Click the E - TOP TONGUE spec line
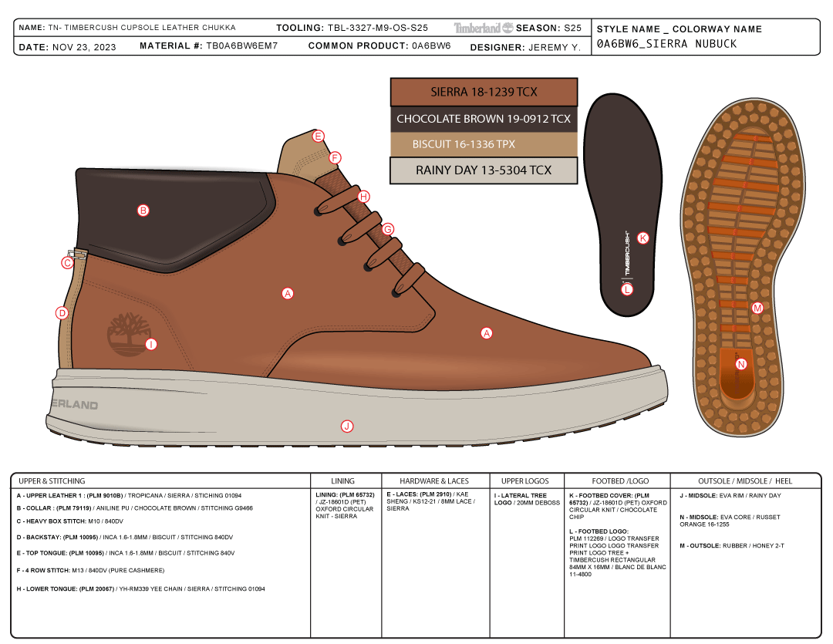This screenshot has width=833, height=644. [x=126, y=553]
